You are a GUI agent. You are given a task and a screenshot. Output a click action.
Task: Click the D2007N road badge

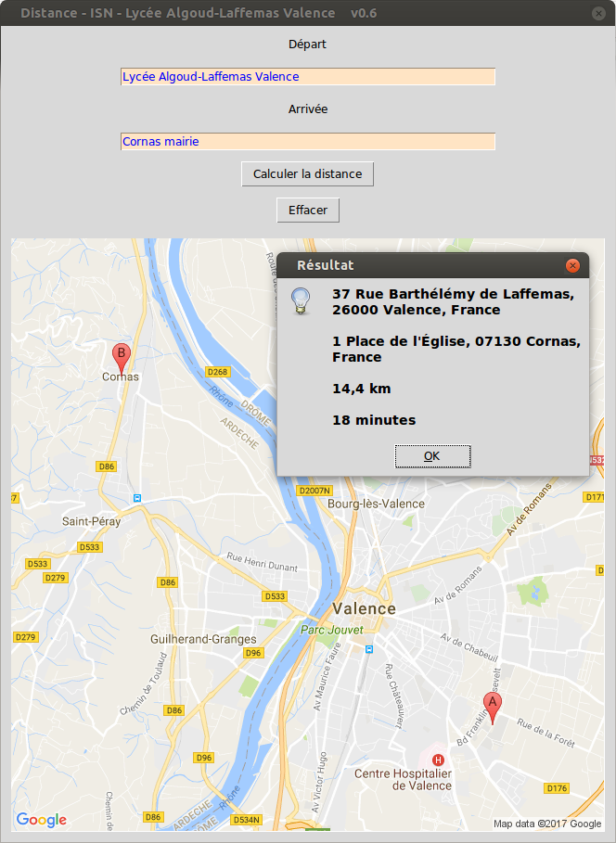coord(314,491)
